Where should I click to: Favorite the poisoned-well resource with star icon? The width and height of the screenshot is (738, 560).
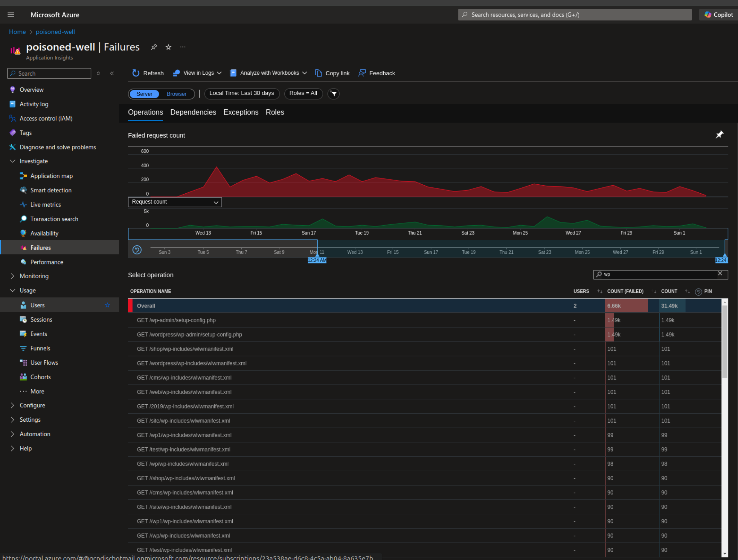coord(168,47)
